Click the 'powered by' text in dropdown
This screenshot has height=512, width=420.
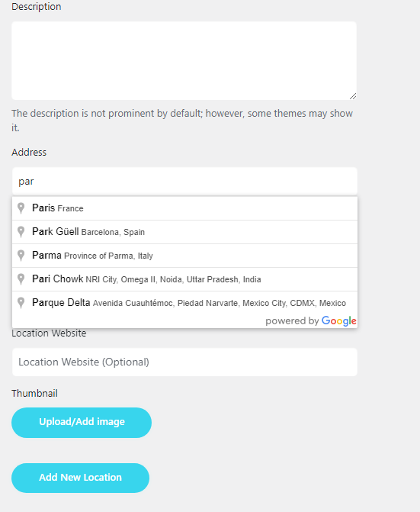tap(292, 321)
